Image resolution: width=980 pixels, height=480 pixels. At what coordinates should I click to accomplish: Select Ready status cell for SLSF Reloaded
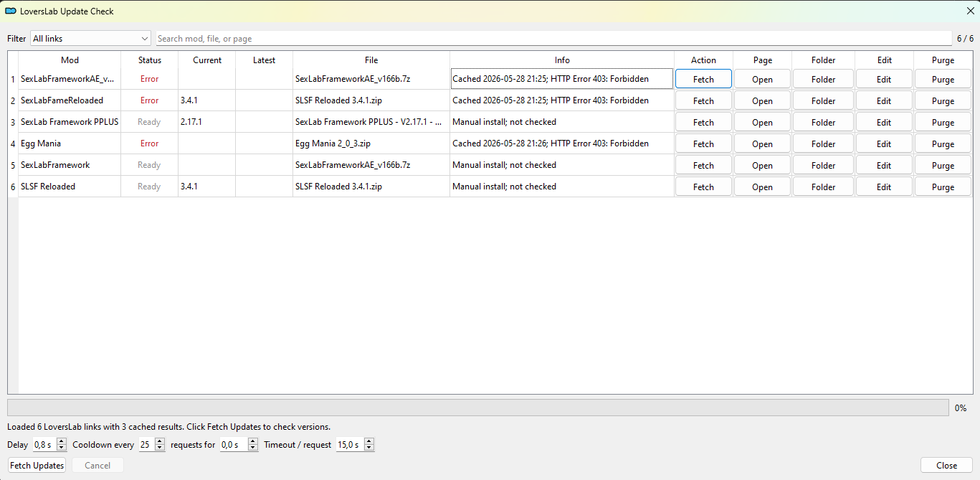click(x=150, y=187)
